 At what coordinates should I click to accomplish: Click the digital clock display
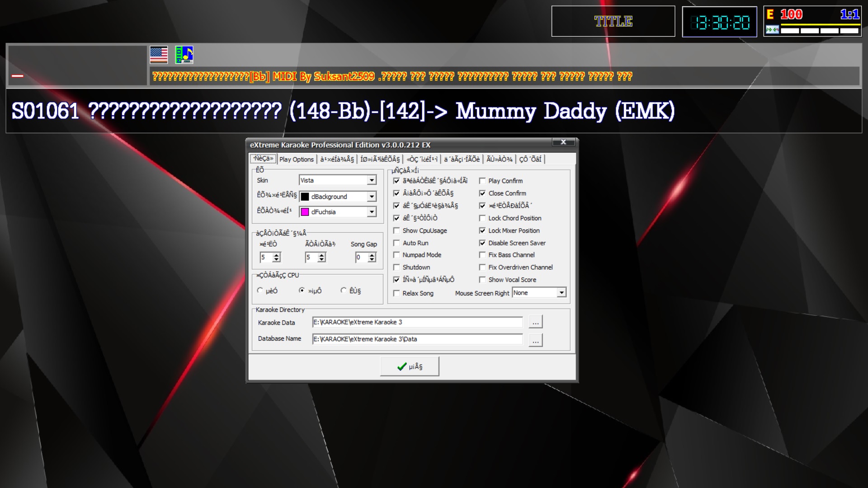click(x=719, y=22)
